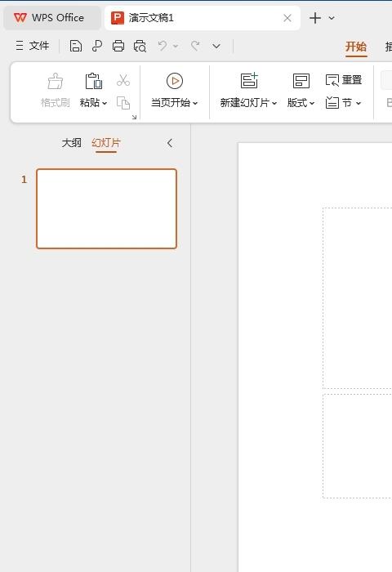The width and height of the screenshot is (392, 572).
Task: Click the 重置 reset button
Action: (x=344, y=80)
